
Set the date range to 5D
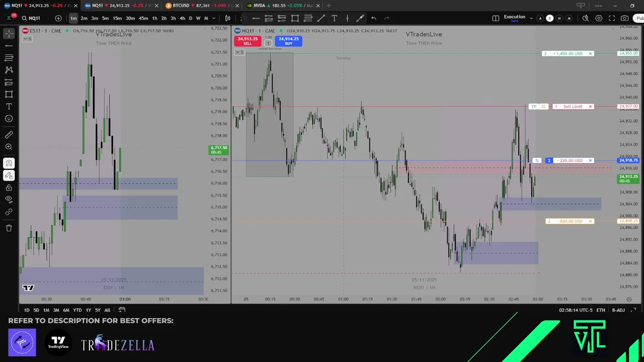click(x=36, y=310)
